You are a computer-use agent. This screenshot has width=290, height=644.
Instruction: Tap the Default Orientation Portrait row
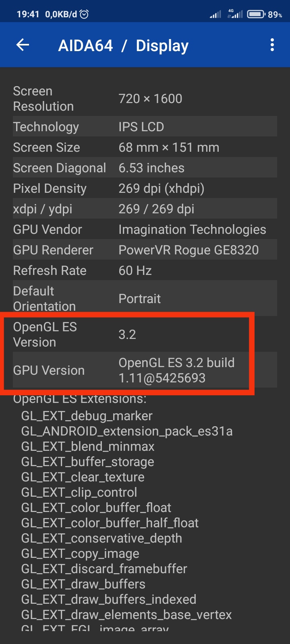[x=145, y=299]
